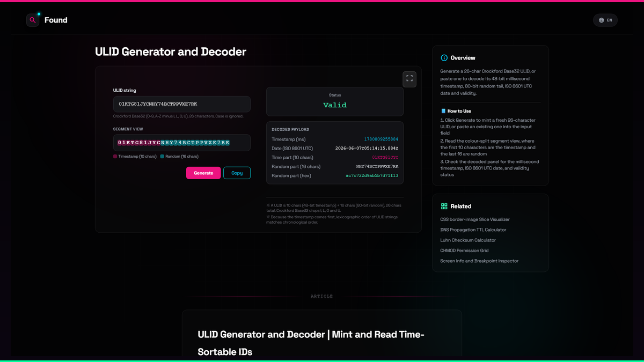The image size is (644, 362).
Task: Click the Random part (hex) row label
Action: pyautogui.click(x=292, y=176)
